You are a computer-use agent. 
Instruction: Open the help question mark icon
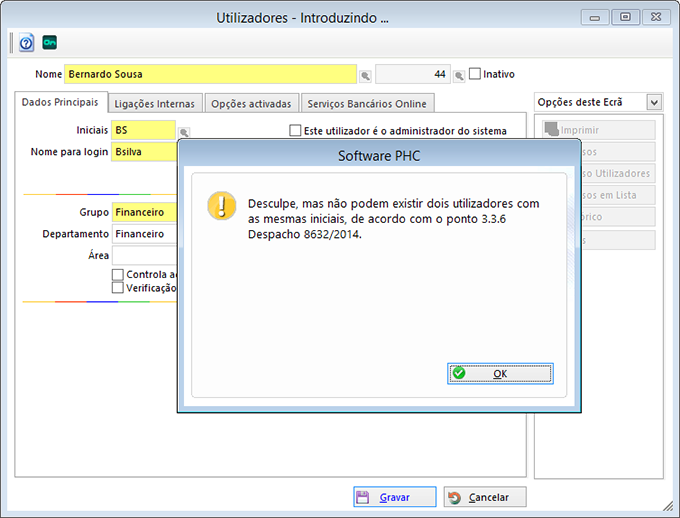click(x=26, y=43)
